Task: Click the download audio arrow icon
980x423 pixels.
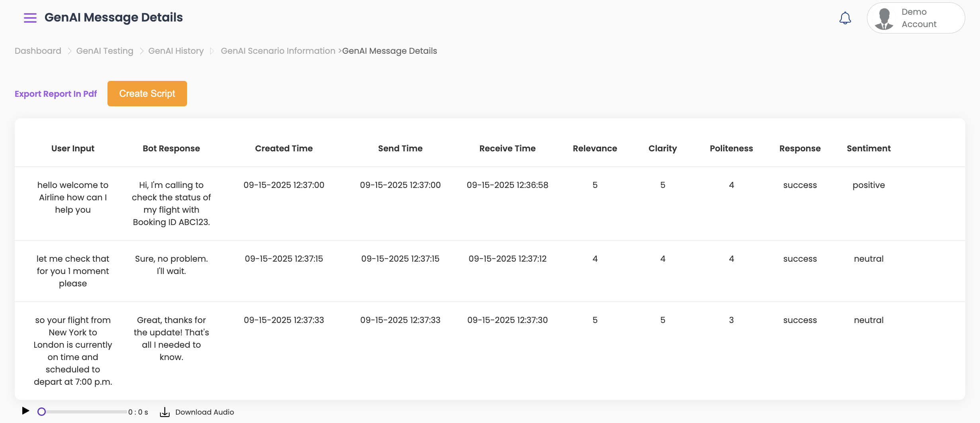Action: (x=164, y=412)
